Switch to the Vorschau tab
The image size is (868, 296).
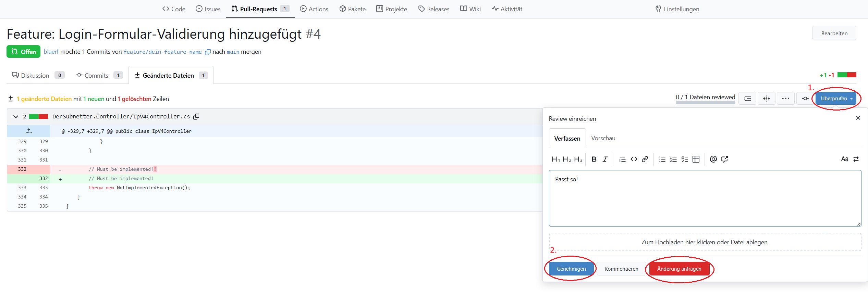(x=603, y=138)
